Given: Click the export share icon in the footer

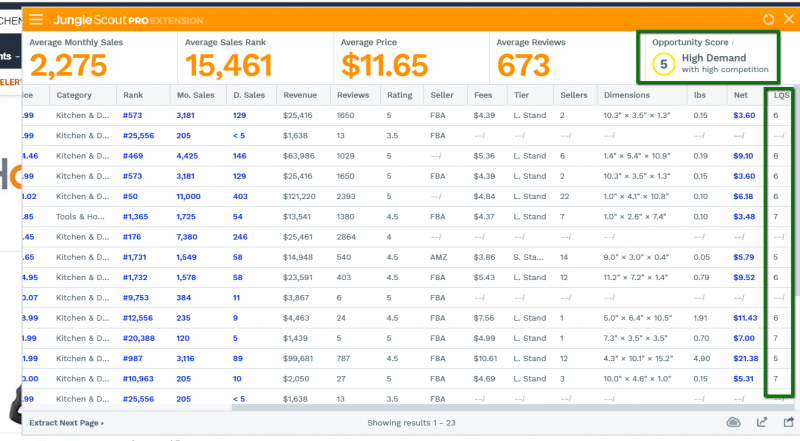Looking at the screenshot, I should click(x=789, y=422).
